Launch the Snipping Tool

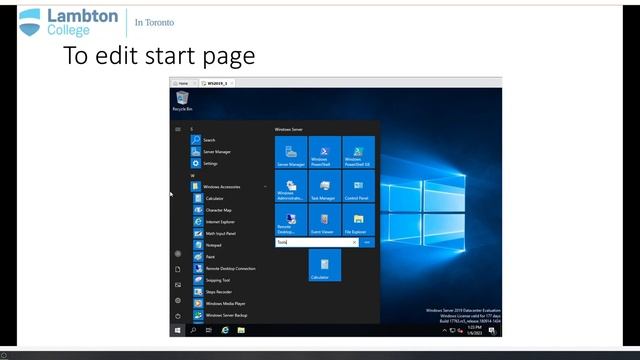point(212,280)
